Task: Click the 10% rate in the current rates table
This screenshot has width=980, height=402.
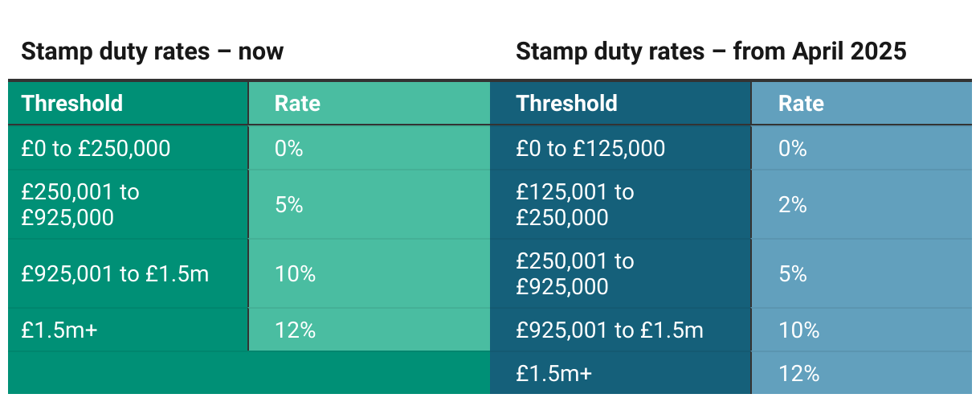Action: [295, 274]
